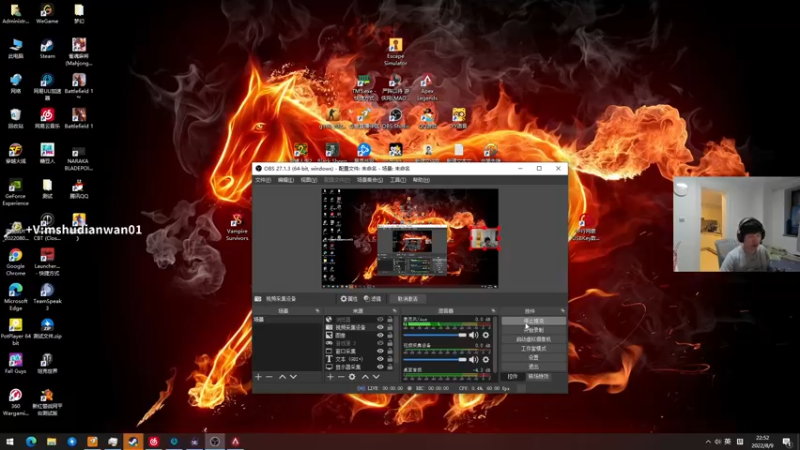Toggle lock on 视频采集设备 source
The width and height of the screenshot is (800, 450).
click(390, 328)
